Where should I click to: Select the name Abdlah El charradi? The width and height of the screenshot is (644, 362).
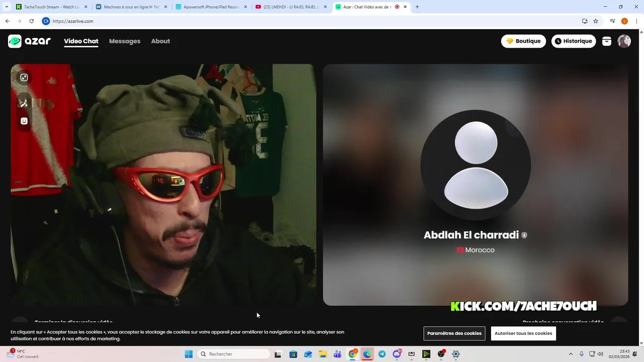tap(471, 235)
